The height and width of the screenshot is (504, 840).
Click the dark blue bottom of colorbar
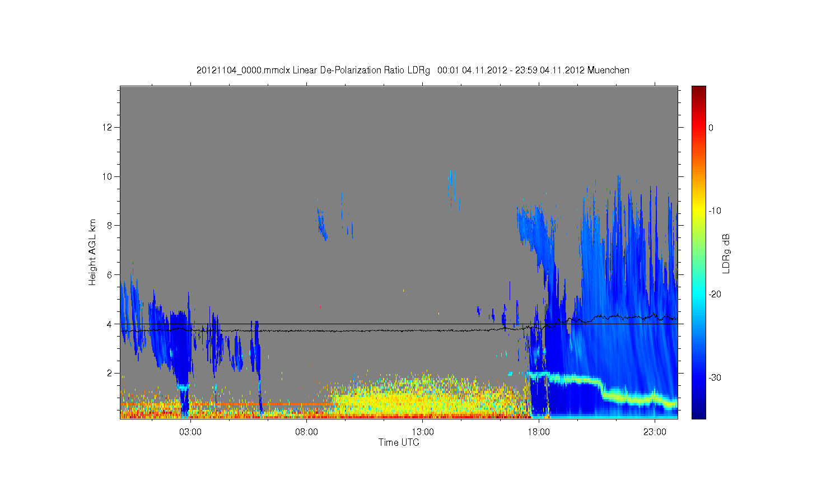pyautogui.click(x=699, y=414)
